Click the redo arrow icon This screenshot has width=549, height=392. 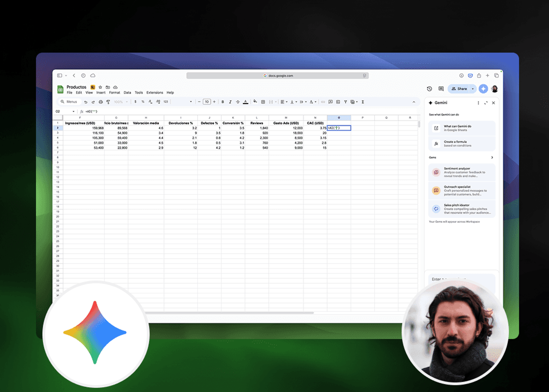point(93,102)
